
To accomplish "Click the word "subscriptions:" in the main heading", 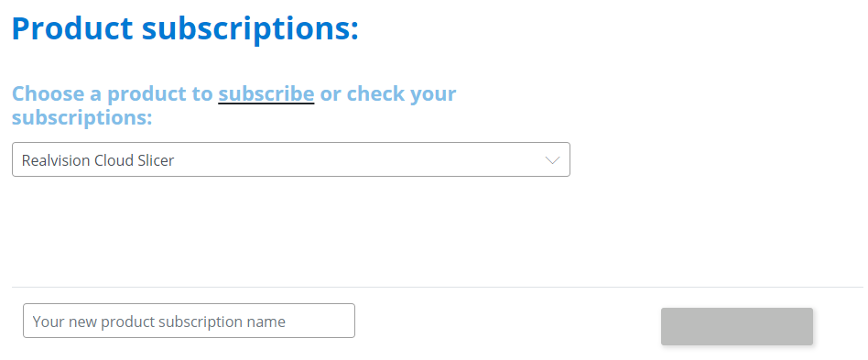I will point(250,28).
